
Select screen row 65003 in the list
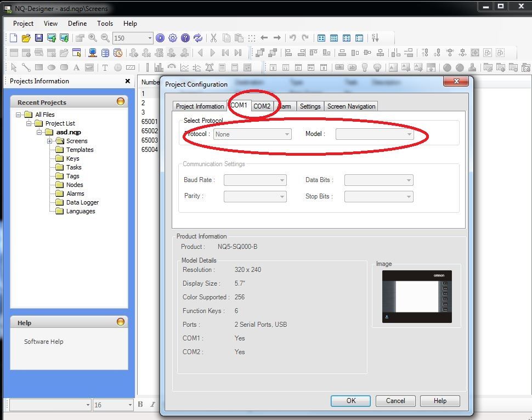coord(150,140)
